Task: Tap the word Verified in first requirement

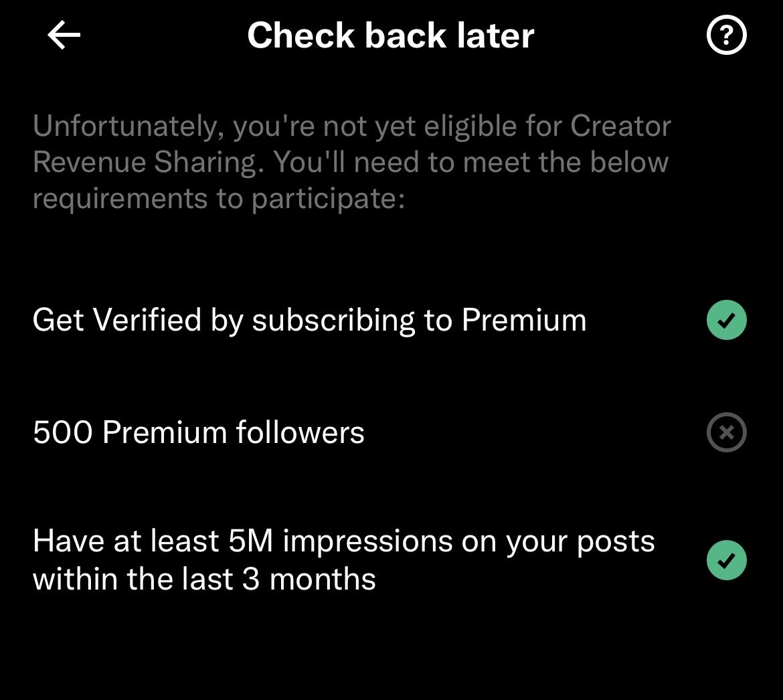Action: point(147,320)
